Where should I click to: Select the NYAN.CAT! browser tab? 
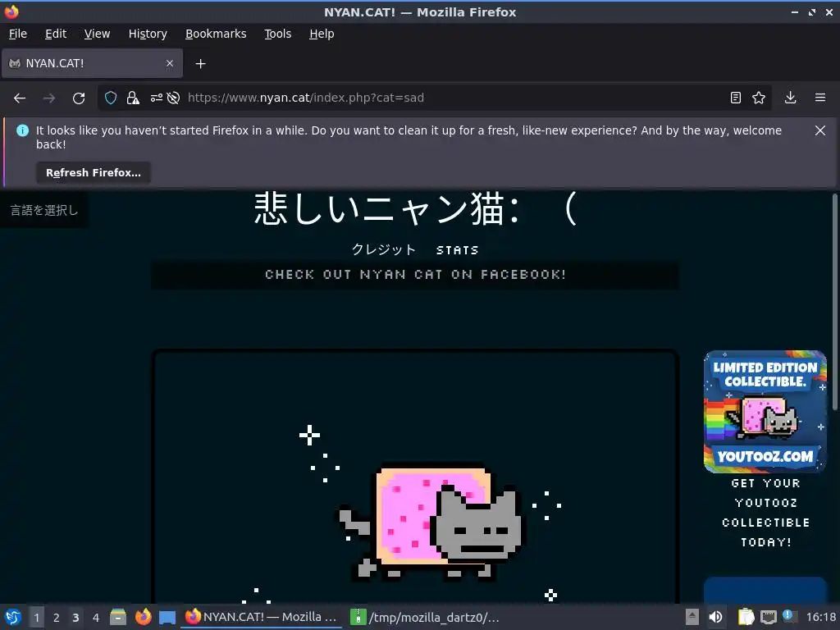[x=93, y=63]
